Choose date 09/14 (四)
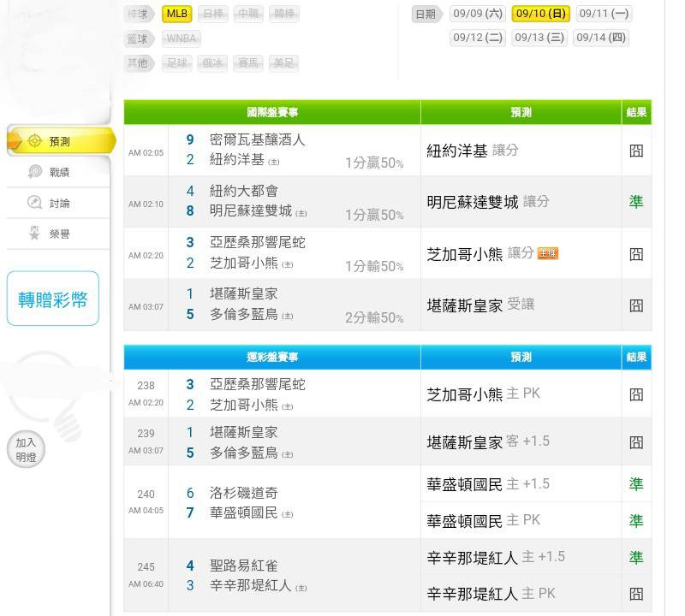 tap(601, 38)
